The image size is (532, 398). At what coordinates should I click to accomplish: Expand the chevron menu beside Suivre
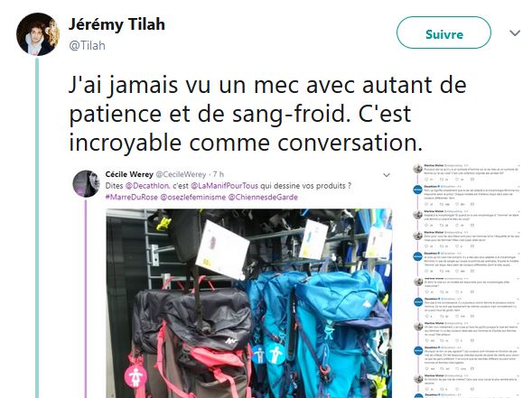coord(515,32)
